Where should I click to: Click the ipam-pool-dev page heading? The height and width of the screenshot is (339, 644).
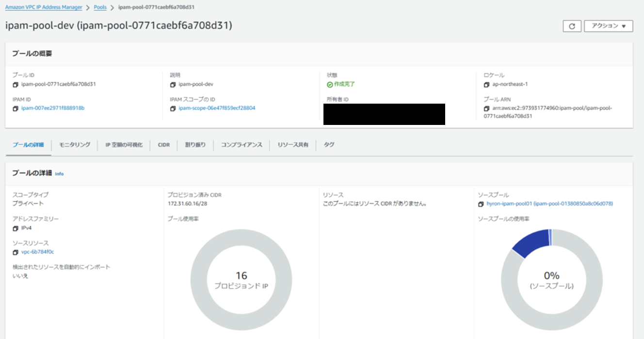coord(119,26)
